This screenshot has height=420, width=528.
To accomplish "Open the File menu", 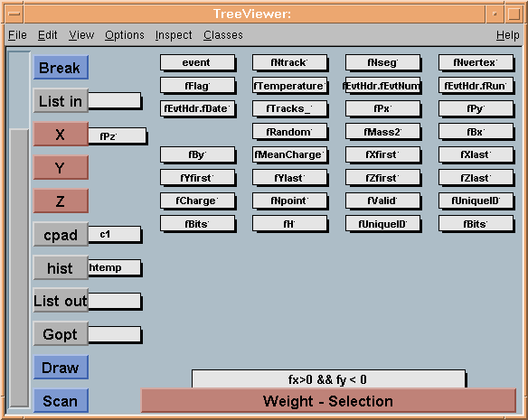I will 17,35.
